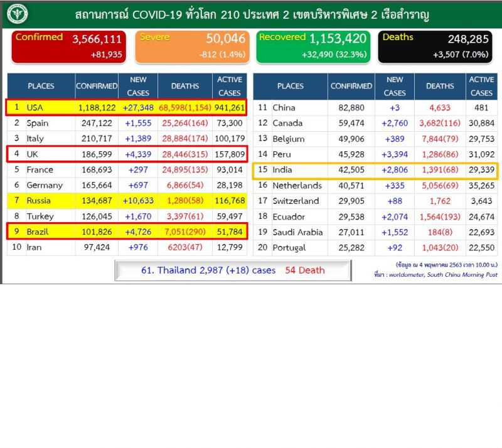Select the Confirmed 3,566,111 summary card
Image resolution: width=502 pixels, height=448 pixels.
[x=68, y=46]
